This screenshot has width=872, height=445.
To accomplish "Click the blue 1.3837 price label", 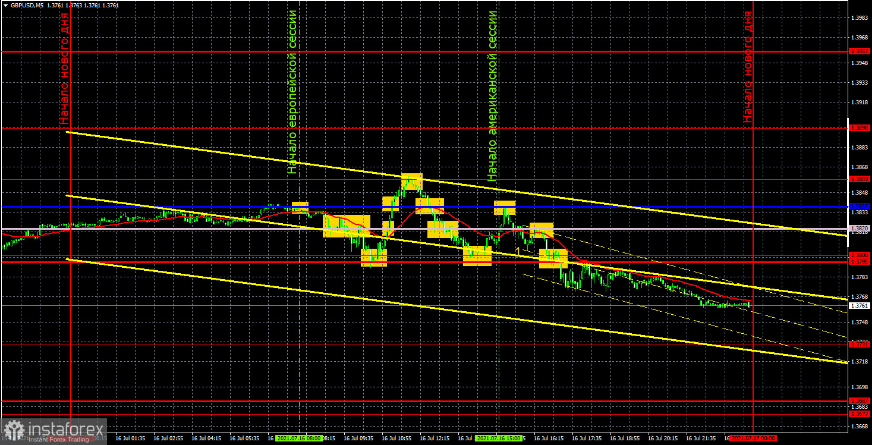I will point(859,207).
